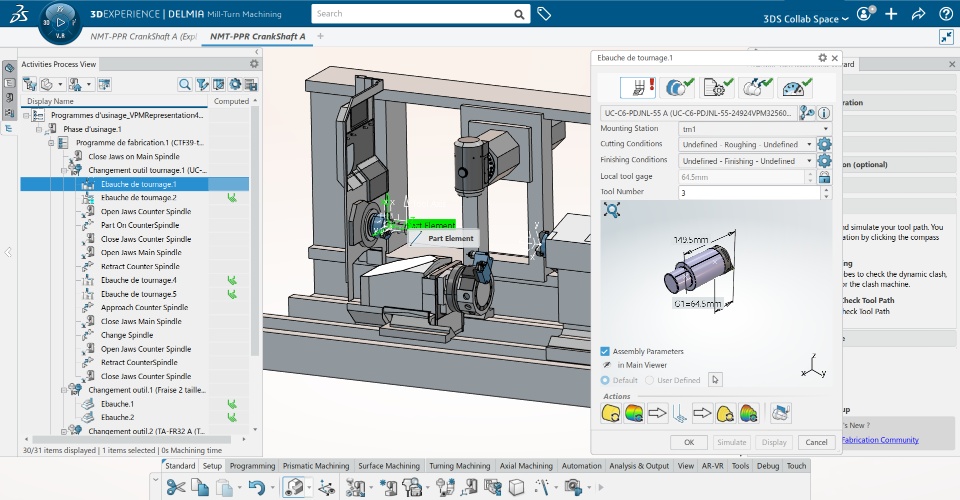The height and width of the screenshot is (500, 960).
Task: Click the Undo arrow icon in the bottom toolbar
Action: 257,487
